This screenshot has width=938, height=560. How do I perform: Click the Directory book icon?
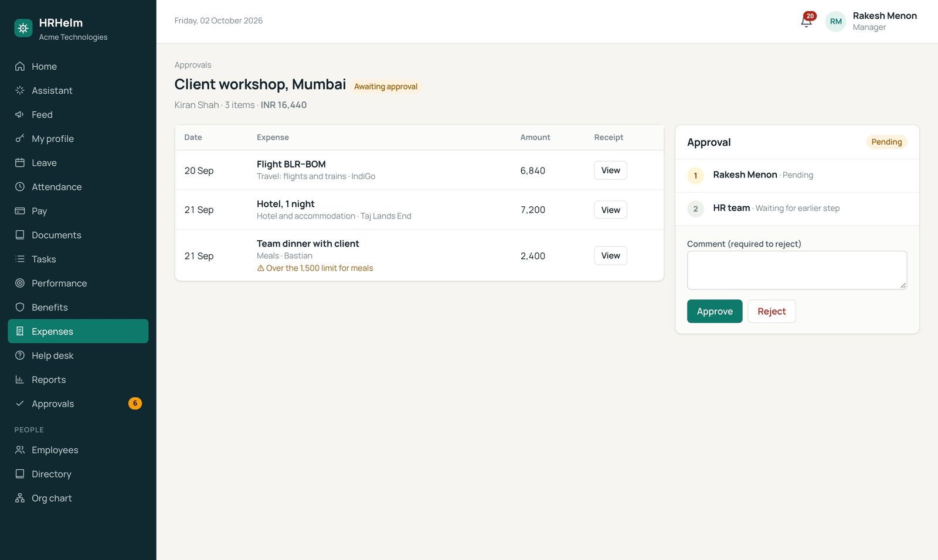[x=20, y=473]
